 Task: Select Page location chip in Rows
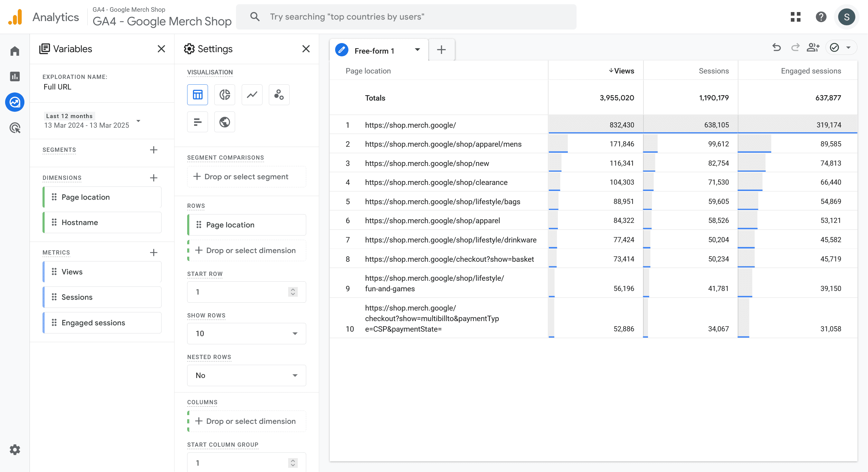(x=247, y=225)
